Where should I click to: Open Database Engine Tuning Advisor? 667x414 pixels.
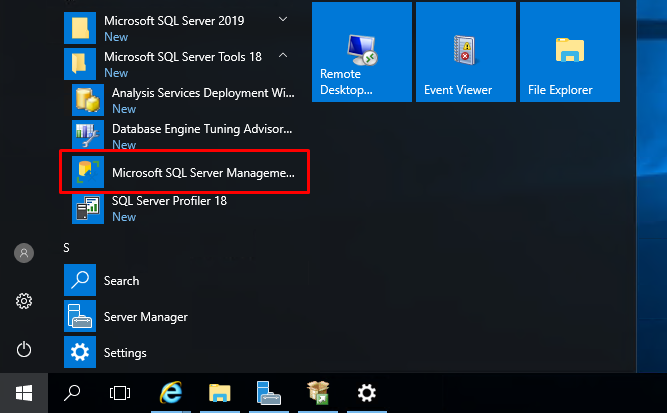(184, 136)
